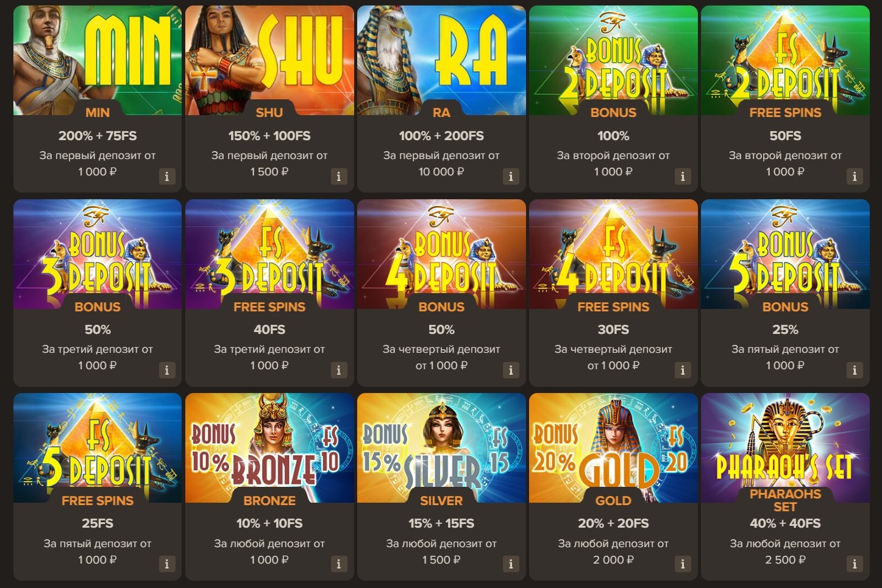The image size is (882, 588).
Task: Select the SHU bonus banner image
Action: click(x=269, y=60)
